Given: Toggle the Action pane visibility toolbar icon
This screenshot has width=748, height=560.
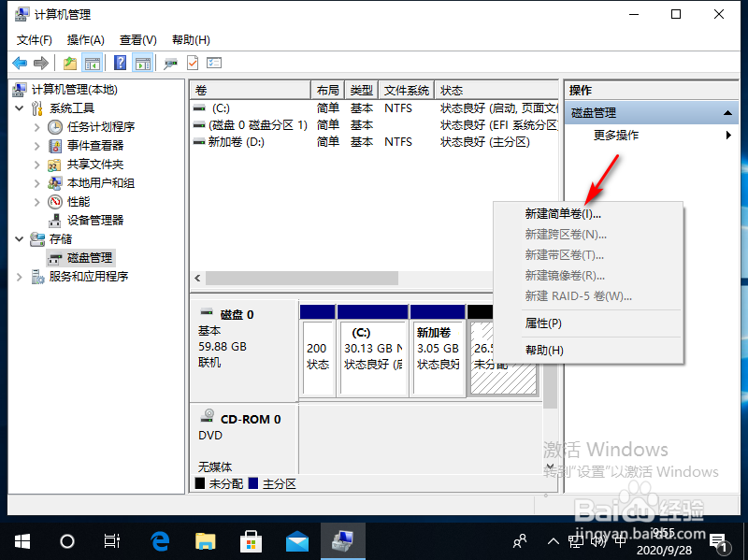Looking at the screenshot, I should 141,63.
